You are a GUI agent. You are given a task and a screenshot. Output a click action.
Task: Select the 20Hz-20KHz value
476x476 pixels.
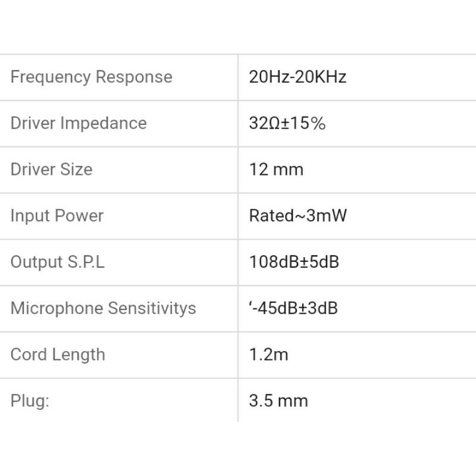[x=297, y=77]
